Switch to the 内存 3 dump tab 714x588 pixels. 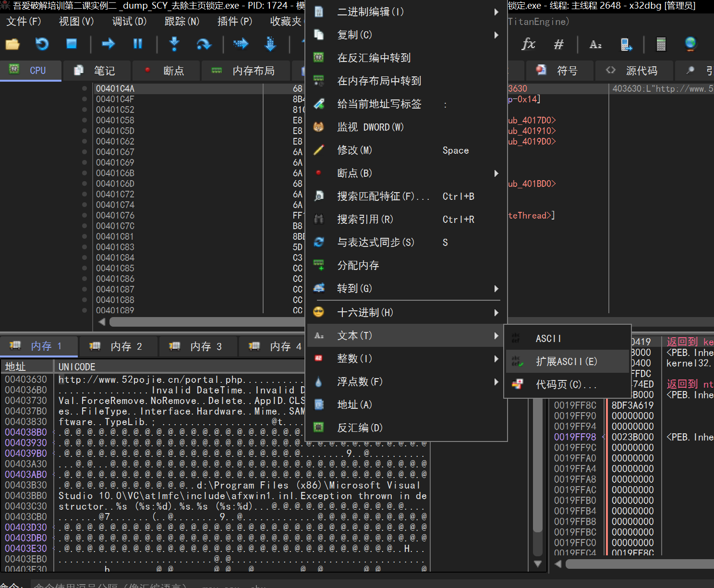(198, 346)
